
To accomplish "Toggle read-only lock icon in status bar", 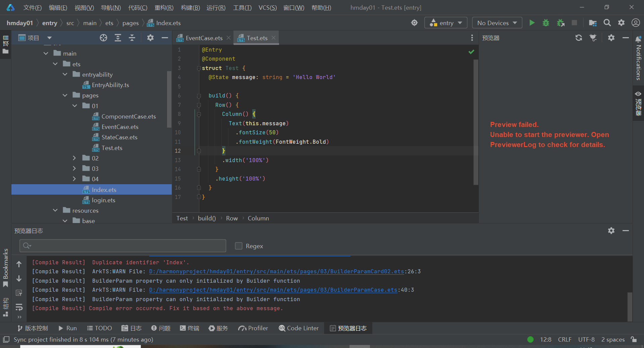I will coord(634,339).
